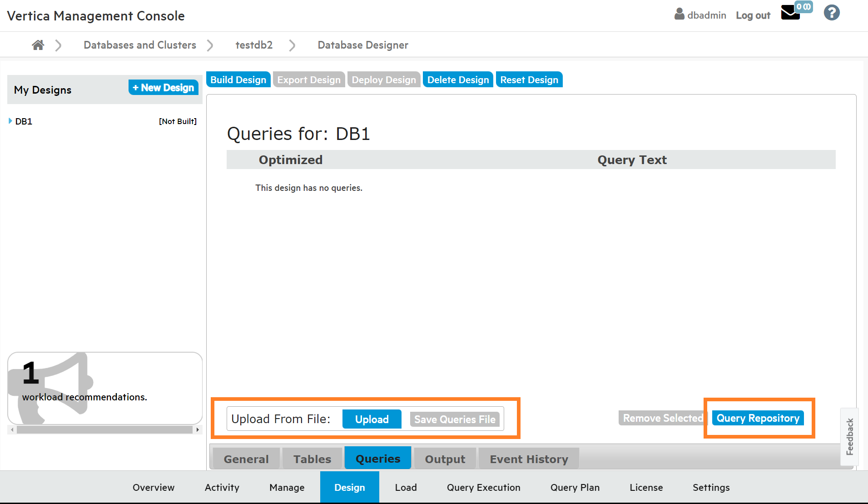Create a design with + New Design

(164, 88)
